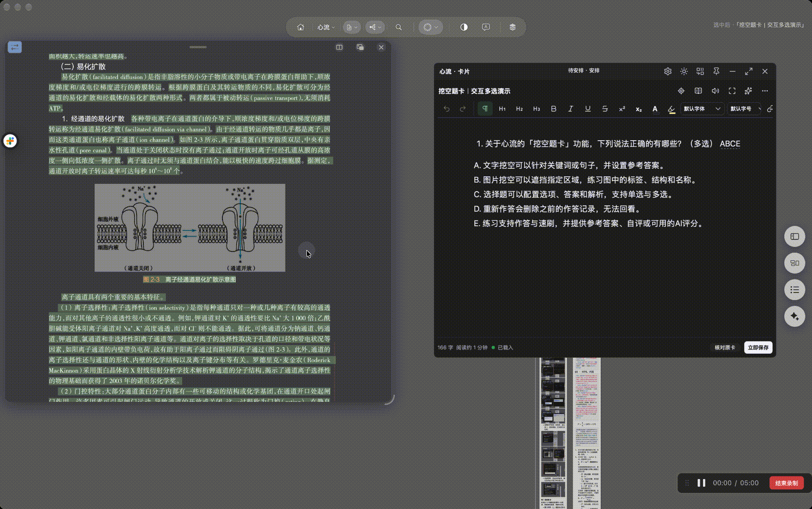Image resolution: width=812 pixels, height=509 pixels.
Task: Click the speaker read-aloud icon
Action: [x=715, y=91]
